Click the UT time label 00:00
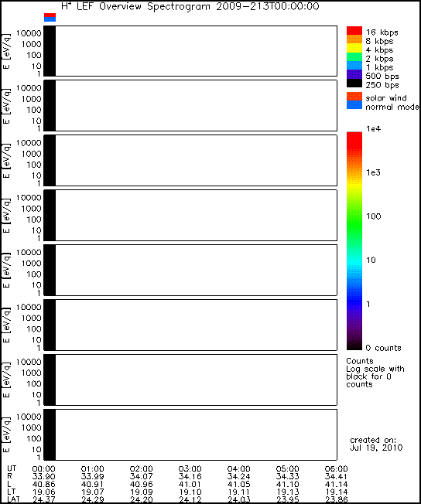Image resolution: width=421 pixels, height=504 pixels. pos(44,469)
